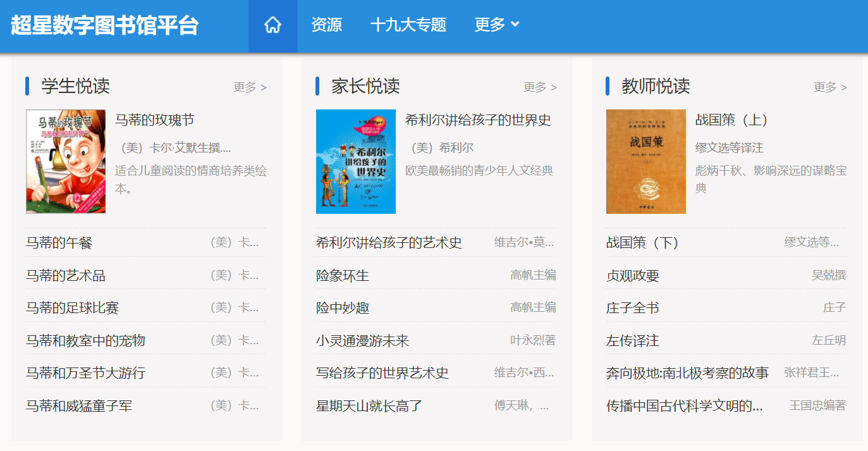The width and height of the screenshot is (868, 451).
Task: Open the 庄子全书 book link
Action: point(632,308)
